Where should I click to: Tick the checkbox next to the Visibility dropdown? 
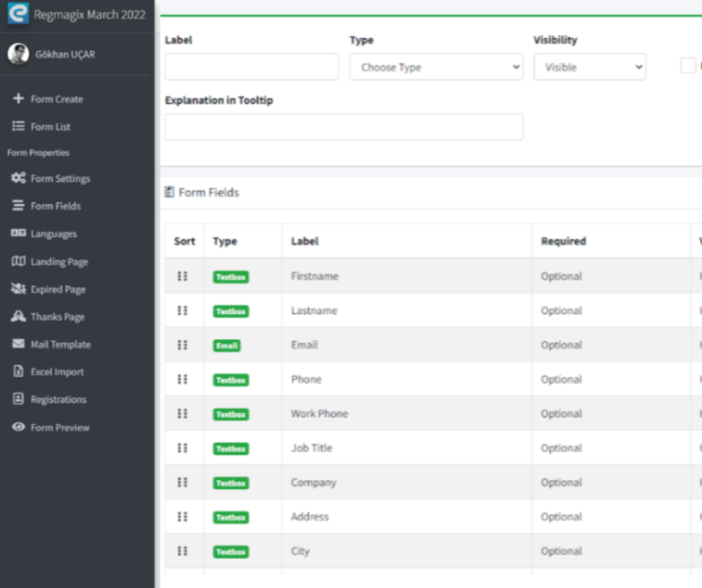688,66
